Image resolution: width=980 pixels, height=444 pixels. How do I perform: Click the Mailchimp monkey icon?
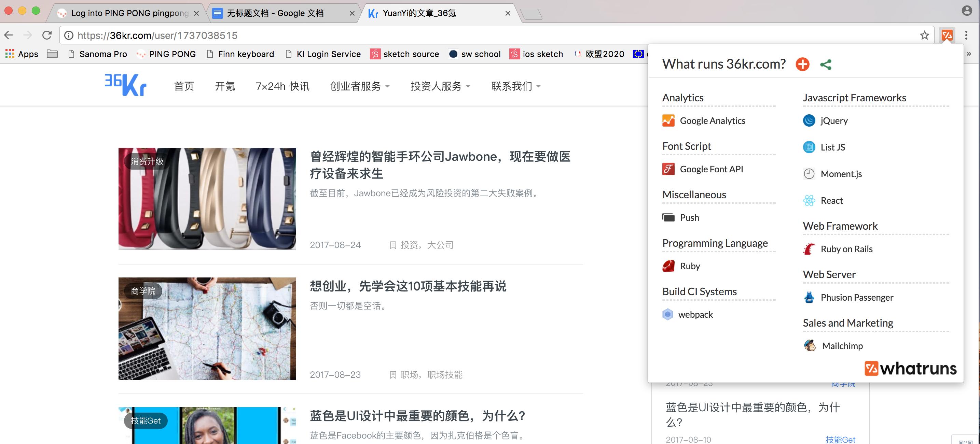[x=810, y=346]
